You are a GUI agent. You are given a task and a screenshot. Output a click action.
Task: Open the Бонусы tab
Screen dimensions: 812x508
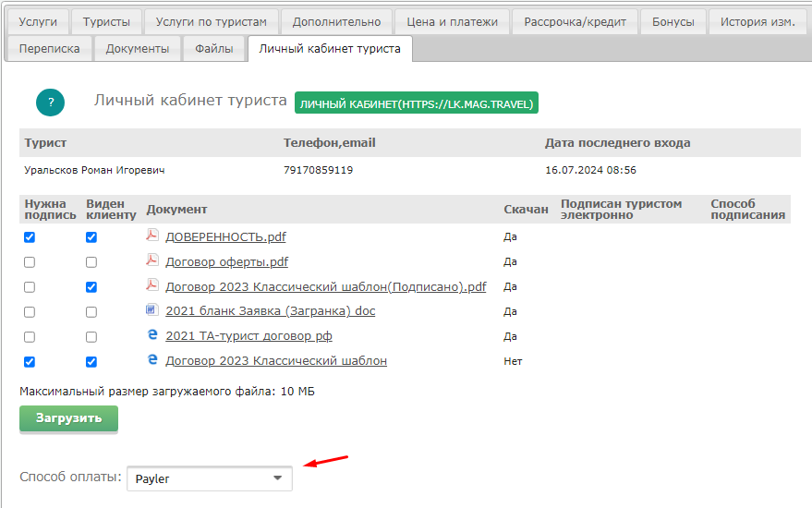[x=673, y=22]
